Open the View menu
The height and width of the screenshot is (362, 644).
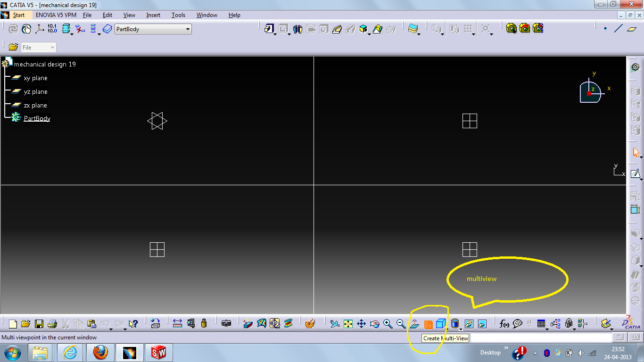(129, 15)
